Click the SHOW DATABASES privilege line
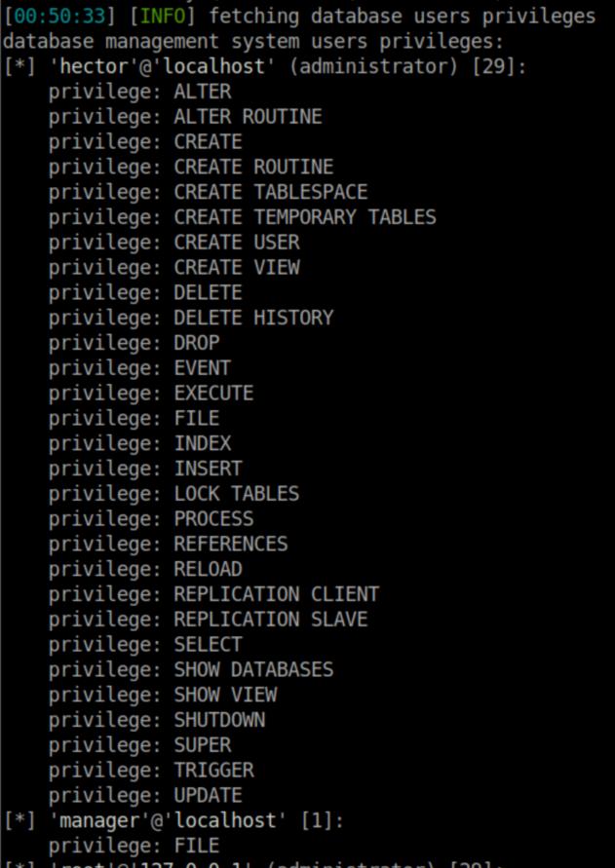The height and width of the screenshot is (868, 615). (253, 670)
